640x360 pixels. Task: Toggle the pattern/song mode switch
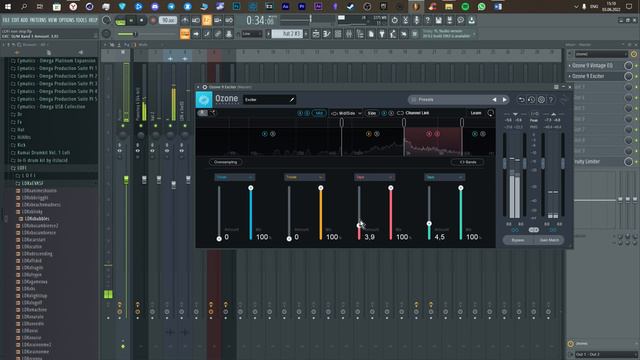[120, 20]
